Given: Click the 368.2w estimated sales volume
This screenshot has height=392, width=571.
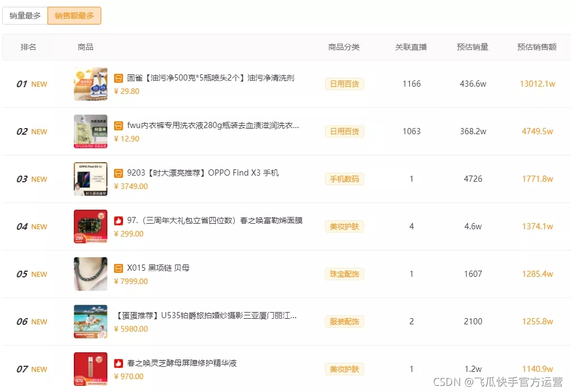Looking at the screenshot, I should 473,131.
